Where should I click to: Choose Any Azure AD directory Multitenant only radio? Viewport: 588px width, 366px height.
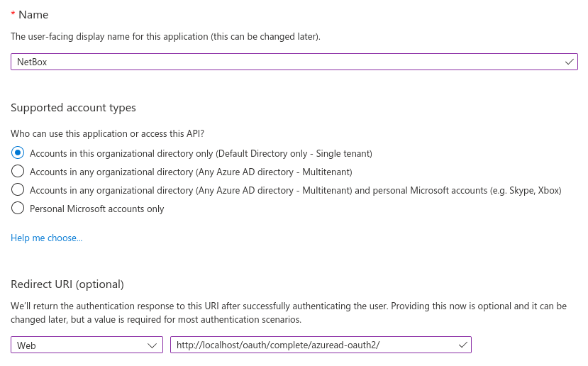pos(18,172)
